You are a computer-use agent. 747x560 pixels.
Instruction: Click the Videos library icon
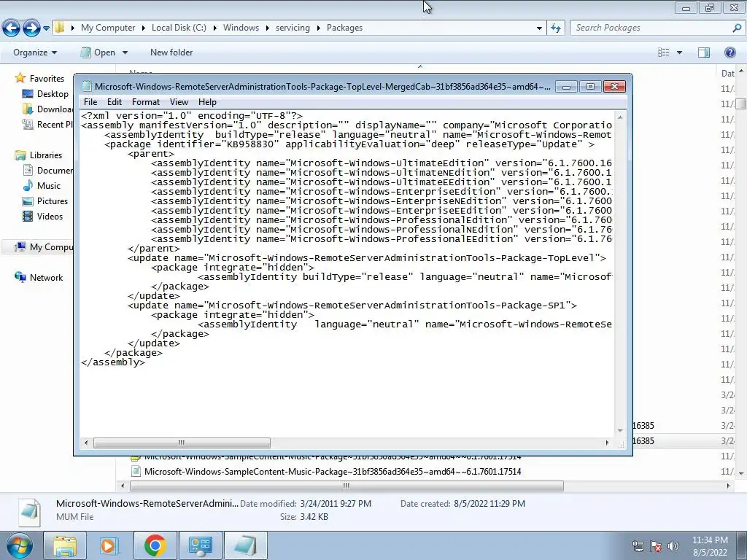tap(28, 216)
